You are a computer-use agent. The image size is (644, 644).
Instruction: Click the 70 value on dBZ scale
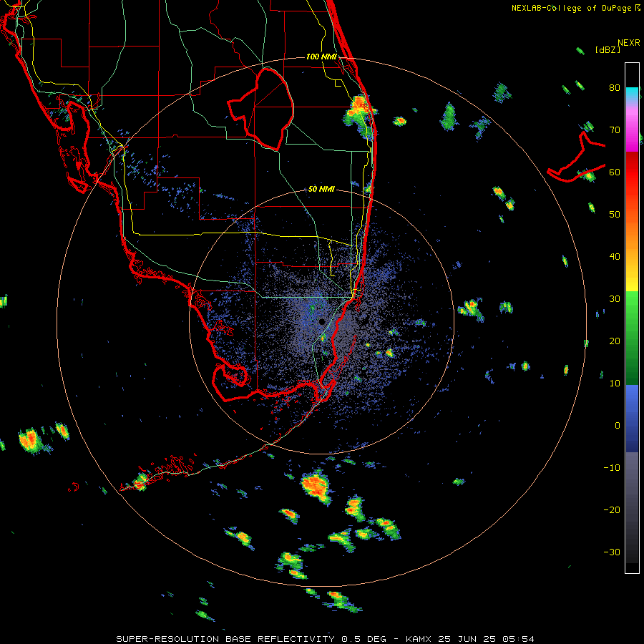(x=615, y=130)
